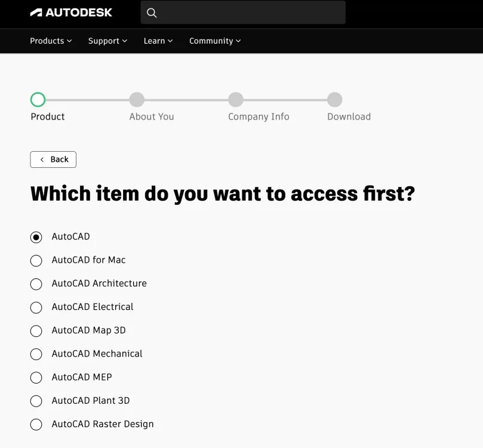Select AutoCAD Map 3D option

point(36,330)
